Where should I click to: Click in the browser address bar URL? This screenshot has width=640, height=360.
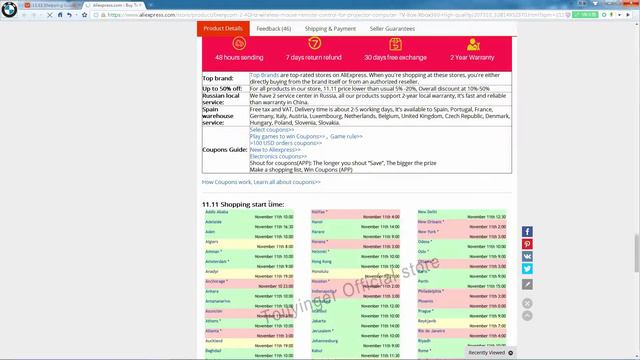coord(335,15)
